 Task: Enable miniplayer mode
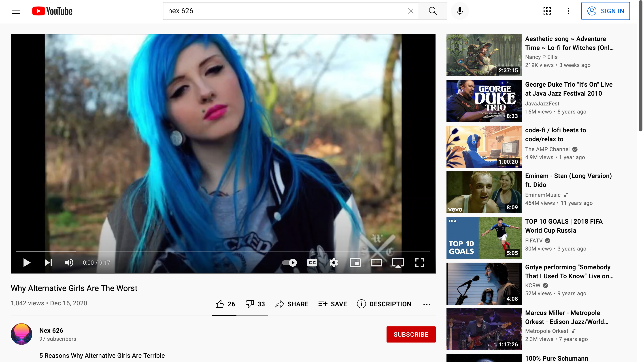355,263
